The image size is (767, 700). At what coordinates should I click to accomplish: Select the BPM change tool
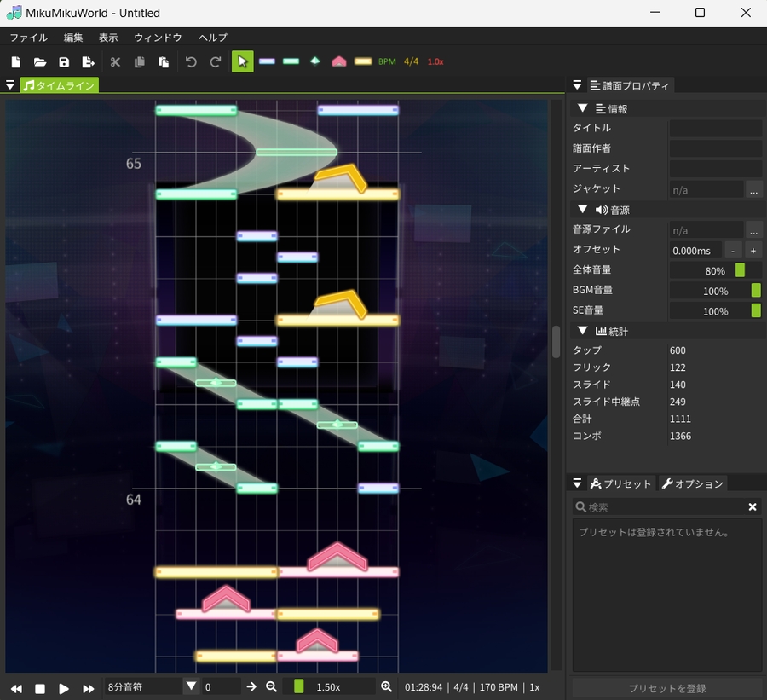coord(388,61)
